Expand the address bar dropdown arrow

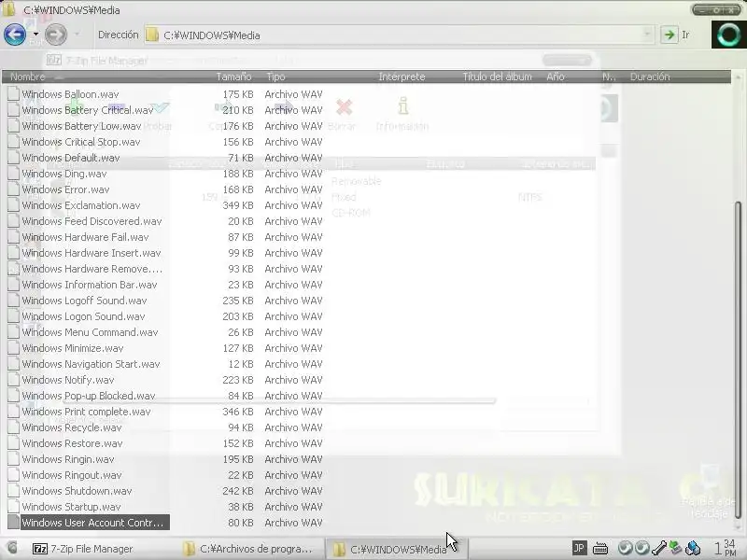tap(647, 35)
